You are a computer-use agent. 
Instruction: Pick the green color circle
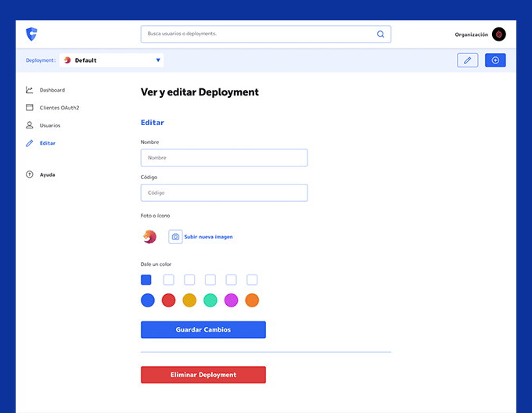(210, 300)
